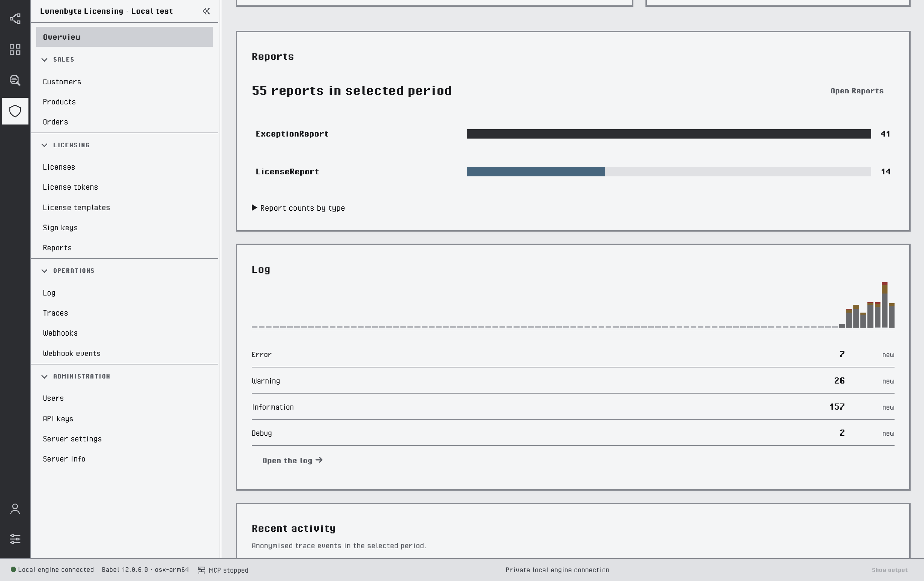This screenshot has height=581, width=924.
Task: Open API keys page
Action: pos(58,419)
